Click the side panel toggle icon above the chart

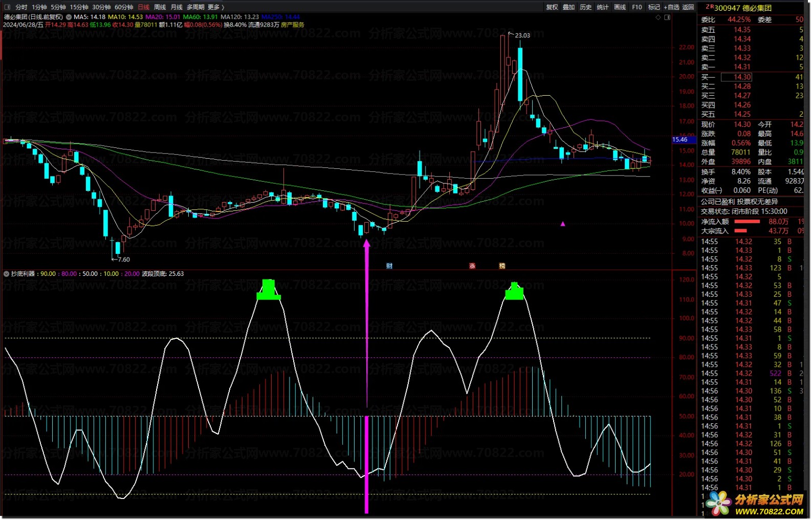click(667, 17)
